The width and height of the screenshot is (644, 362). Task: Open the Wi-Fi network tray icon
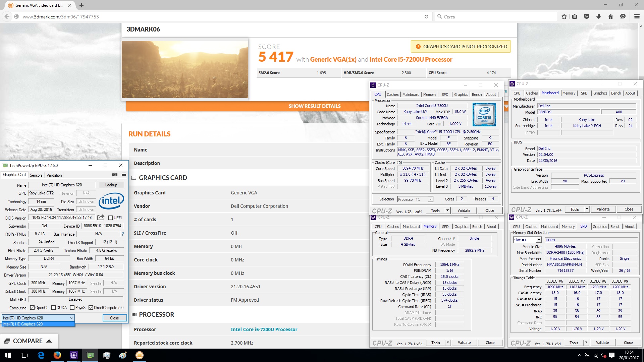coord(596,355)
